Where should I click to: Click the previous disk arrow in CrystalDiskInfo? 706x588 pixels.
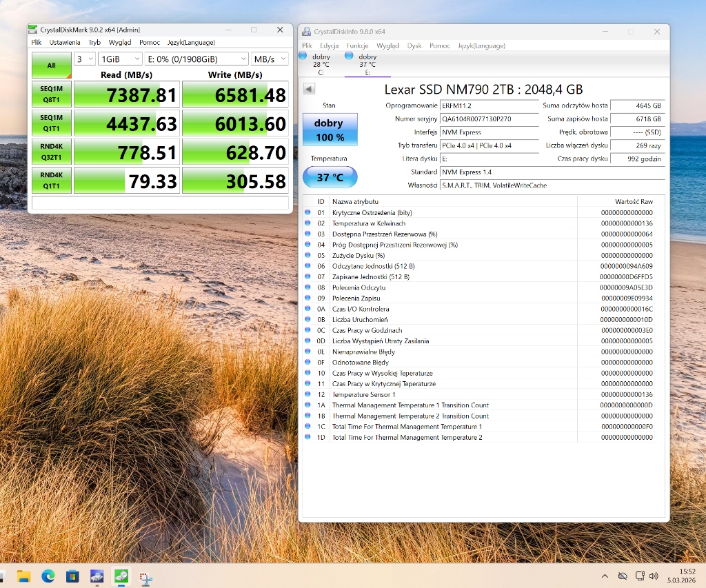(x=309, y=89)
